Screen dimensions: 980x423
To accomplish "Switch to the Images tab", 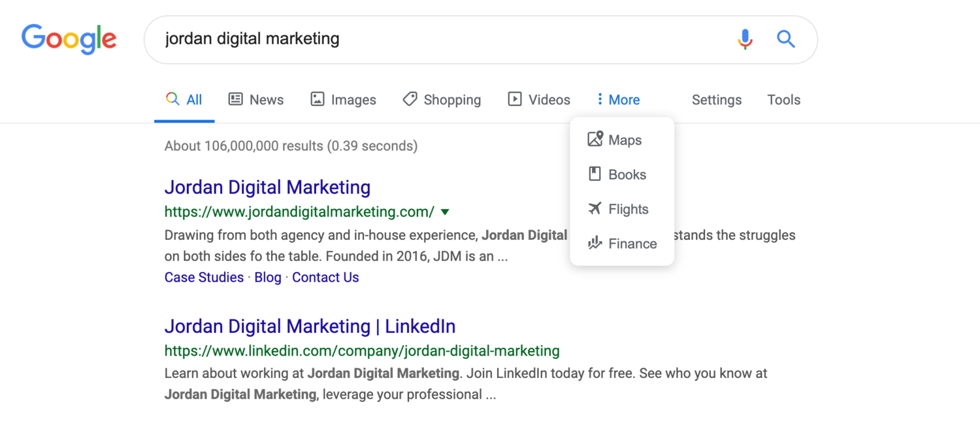I will [x=343, y=100].
